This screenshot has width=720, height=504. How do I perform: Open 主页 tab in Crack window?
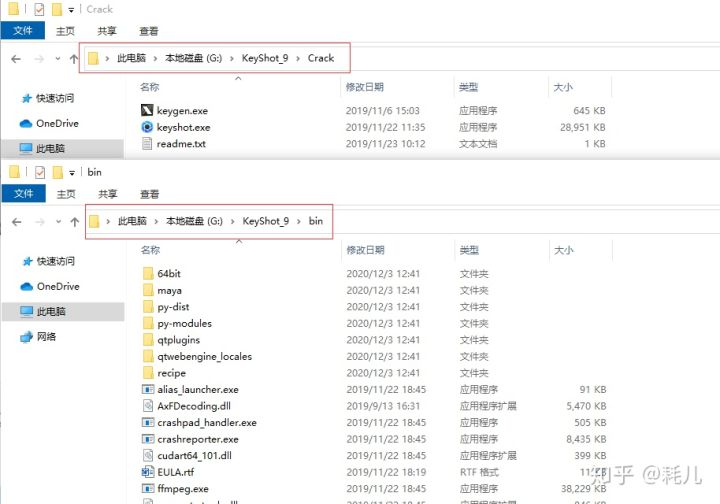tap(65, 31)
